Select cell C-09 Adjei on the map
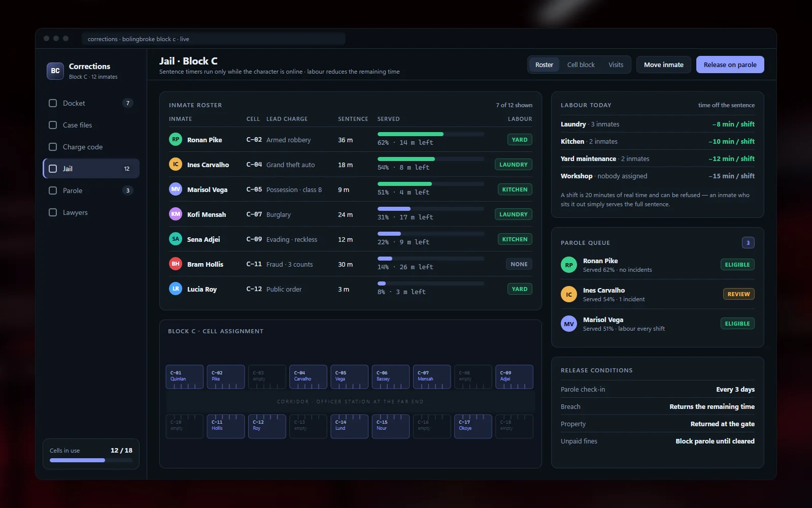 (x=514, y=377)
